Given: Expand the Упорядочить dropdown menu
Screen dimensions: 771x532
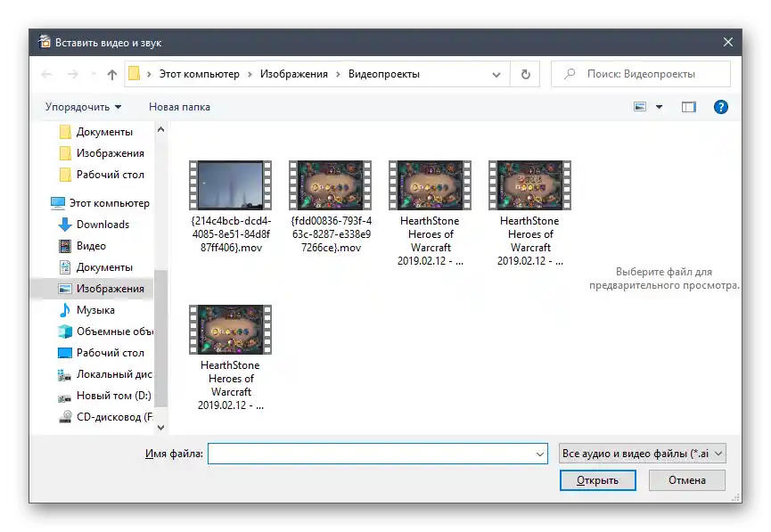Looking at the screenshot, I should point(83,107).
